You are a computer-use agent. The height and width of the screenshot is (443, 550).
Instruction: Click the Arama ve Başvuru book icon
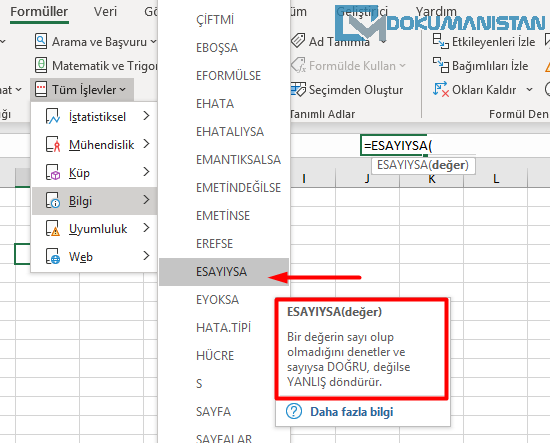click(41, 41)
